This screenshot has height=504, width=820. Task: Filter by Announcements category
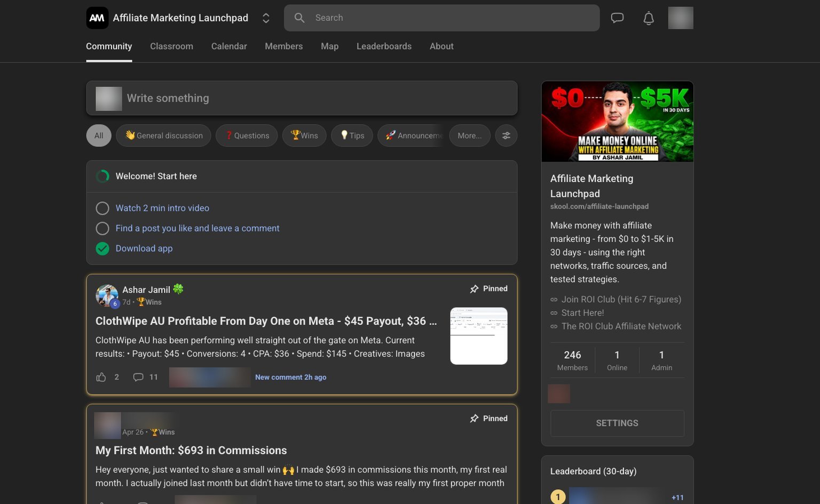pos(411,136)
